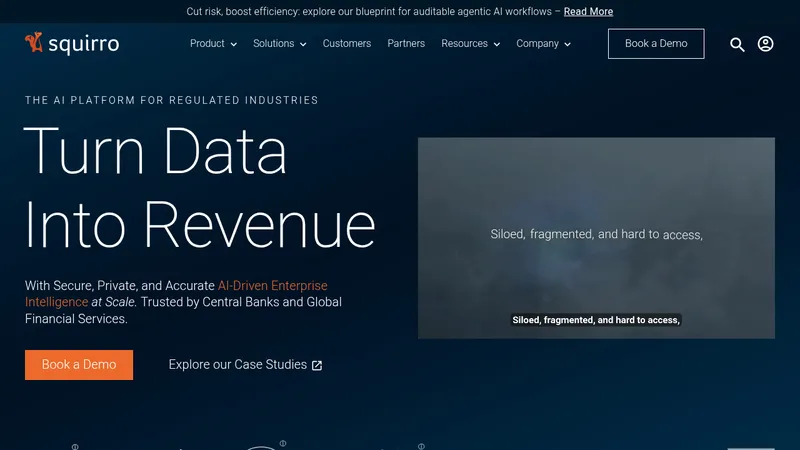Screen dimensions: 800x450
Task: Click the orange Book a Demo button
Action: coord(79,364)
